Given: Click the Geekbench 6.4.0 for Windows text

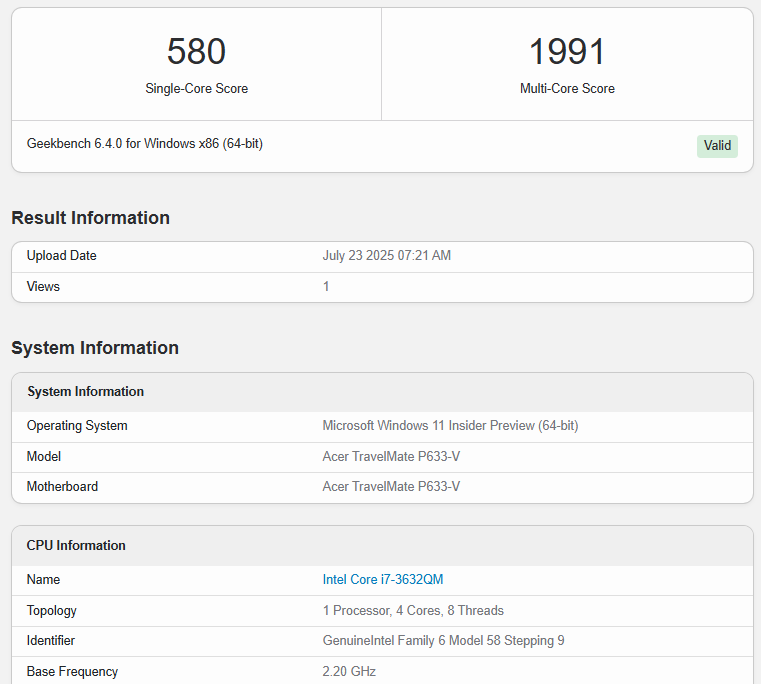Looking at the screenshot, I should tap(145, 144).
